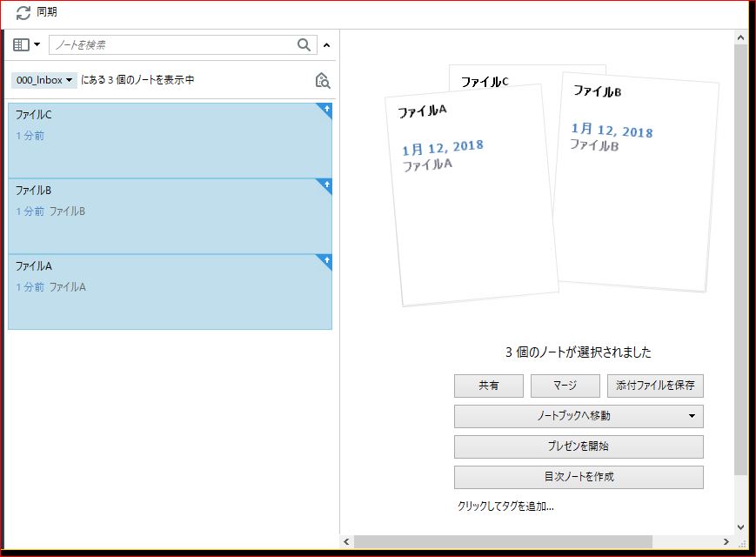Open the note list view layout dropdown
This screenshot has width=756, height=557.
click(26, 45)
